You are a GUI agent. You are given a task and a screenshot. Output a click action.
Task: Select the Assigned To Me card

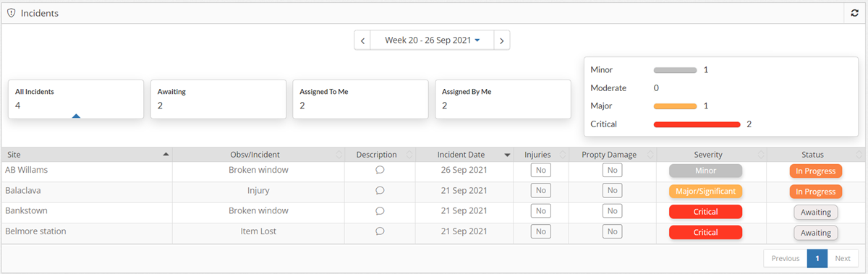359,99
